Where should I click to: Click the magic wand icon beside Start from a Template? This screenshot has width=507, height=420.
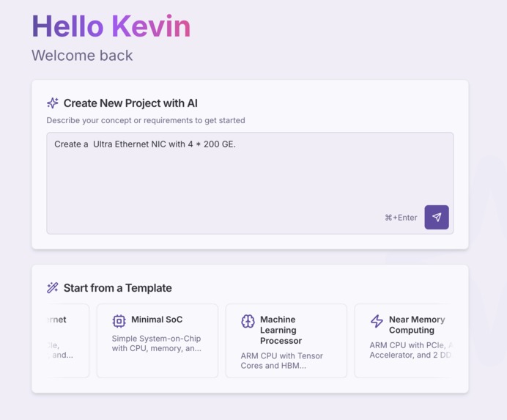(53, 287)
